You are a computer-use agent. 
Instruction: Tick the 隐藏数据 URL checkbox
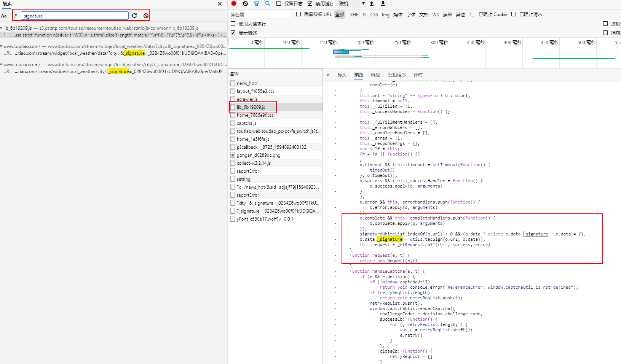[299, 14]
